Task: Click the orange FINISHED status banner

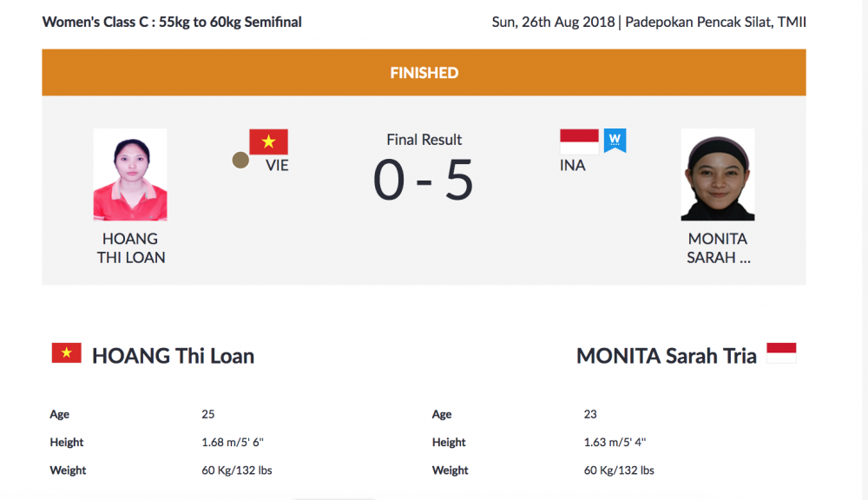Action: click(424, 73)
